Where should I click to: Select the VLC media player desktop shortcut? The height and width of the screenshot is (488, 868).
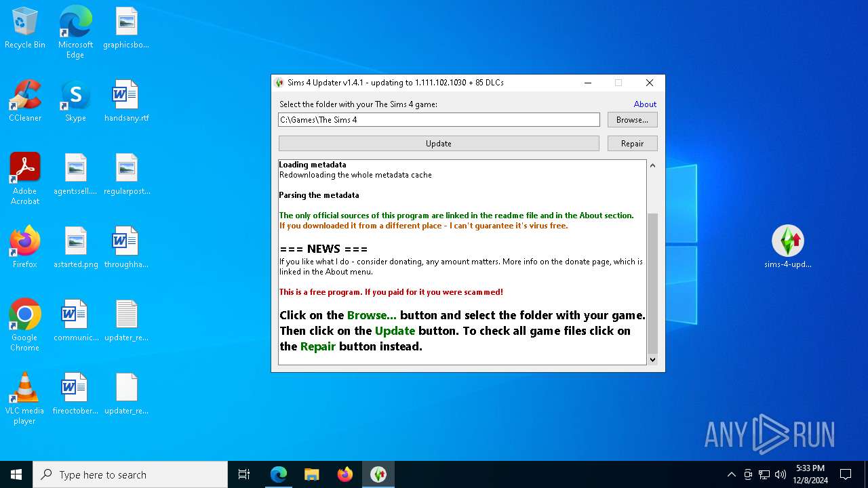tap(25, 399)
